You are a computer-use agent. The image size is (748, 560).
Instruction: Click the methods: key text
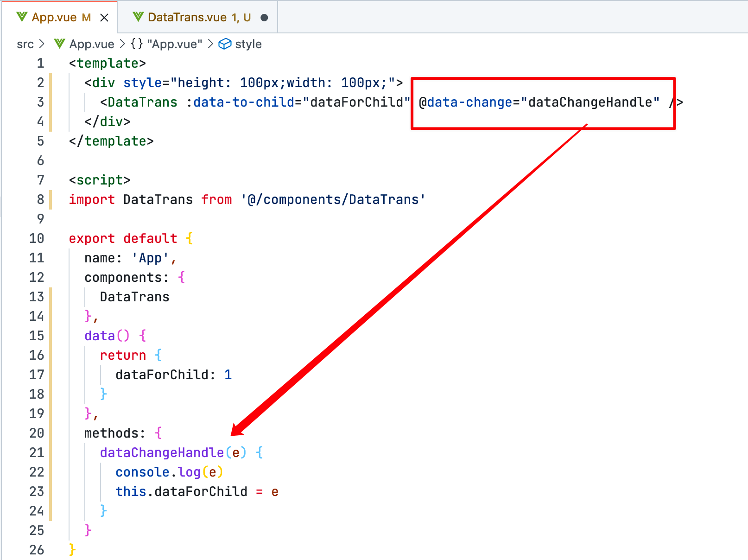(115, 433)
